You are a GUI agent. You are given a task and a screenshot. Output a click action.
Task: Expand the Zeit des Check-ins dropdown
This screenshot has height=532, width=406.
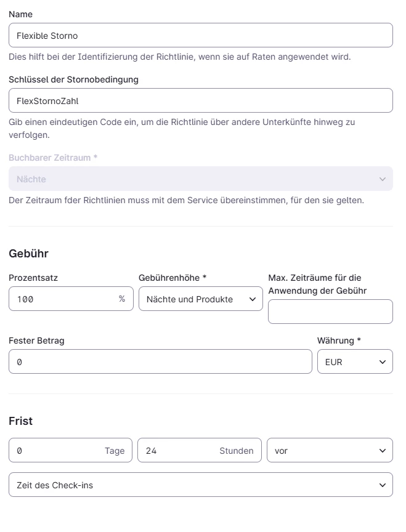click(x=200, y=485)
